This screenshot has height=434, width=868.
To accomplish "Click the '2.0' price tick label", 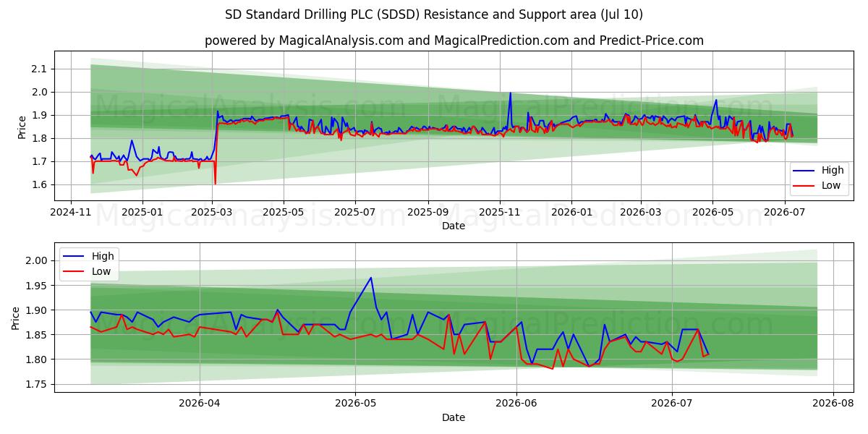I will (x=39, y=92).
